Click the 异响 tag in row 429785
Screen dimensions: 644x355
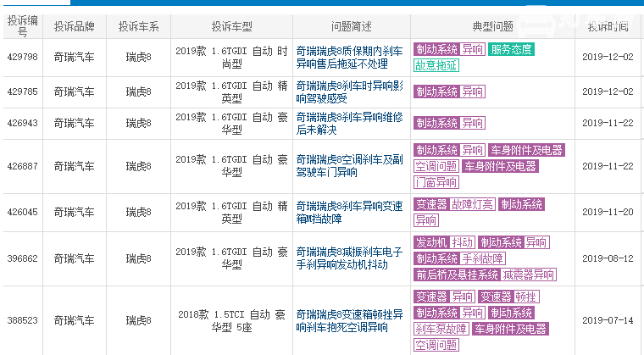[x=472, y=92]
